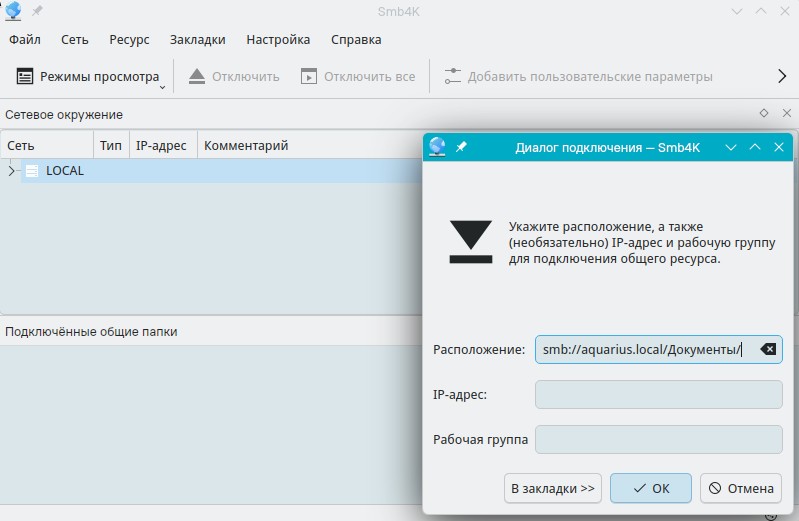The width and height of the screenshot is (799, 521).
Task: Open the Ресурс menu
Action: click(x=129, y=40)
